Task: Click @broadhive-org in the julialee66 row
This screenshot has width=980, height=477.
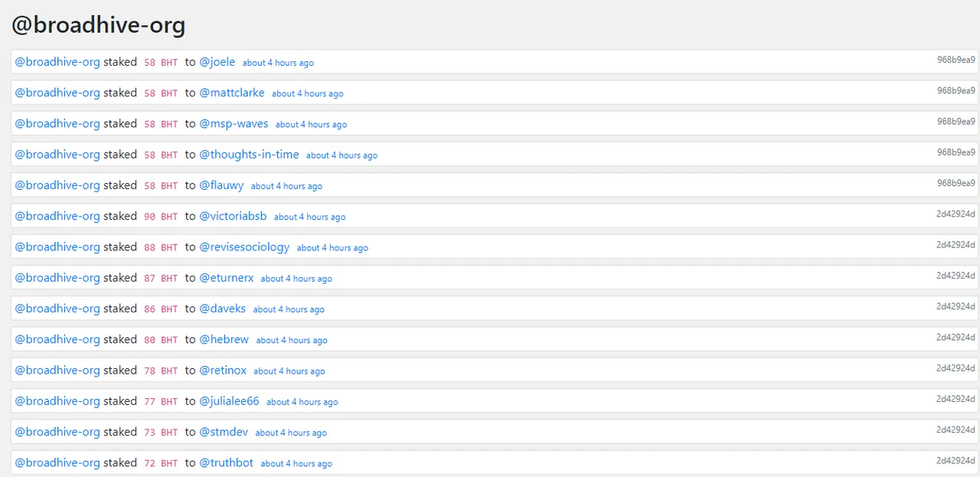Action: 57,400
